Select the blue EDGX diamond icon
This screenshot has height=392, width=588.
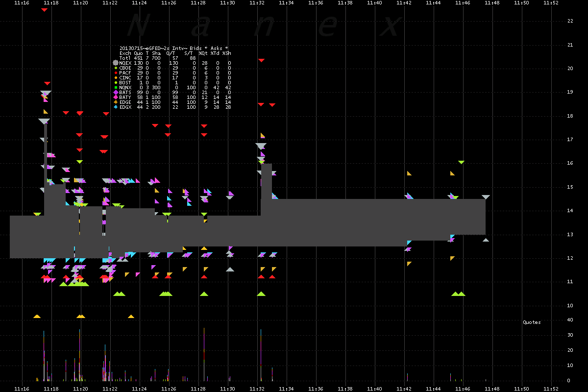[x=116, y=107]
